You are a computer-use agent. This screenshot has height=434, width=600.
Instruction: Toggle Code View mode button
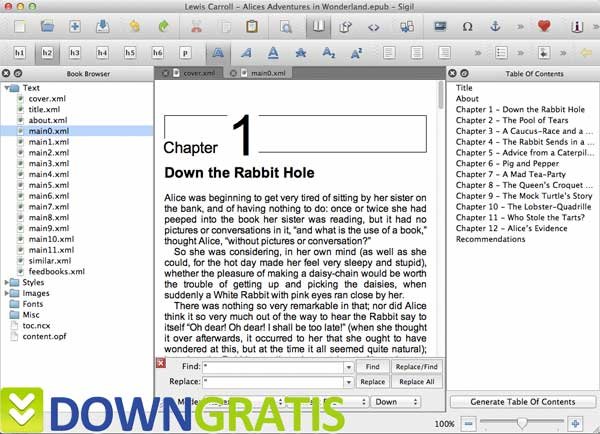tap(373, 27)
